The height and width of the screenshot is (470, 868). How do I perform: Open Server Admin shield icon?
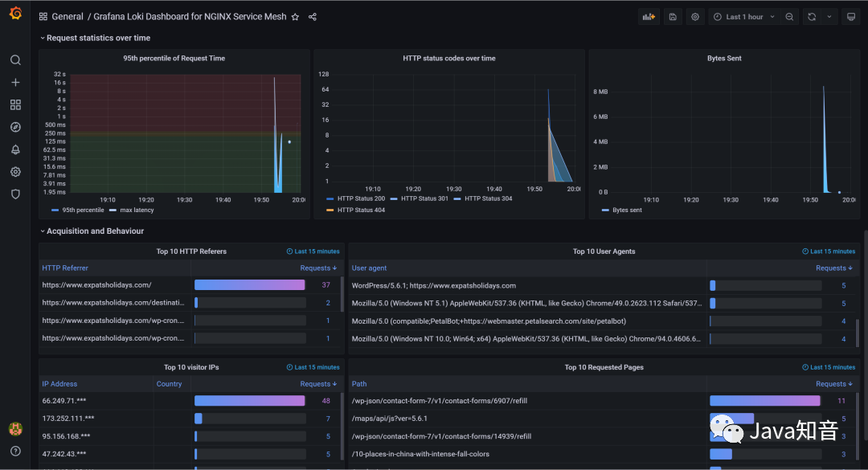coord(15,194)
